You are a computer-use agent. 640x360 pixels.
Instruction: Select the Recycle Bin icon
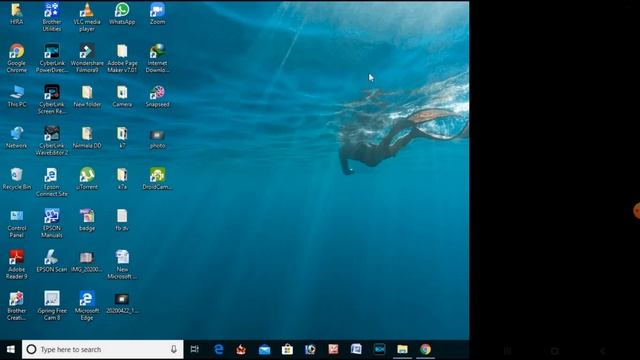pos(17,179)
